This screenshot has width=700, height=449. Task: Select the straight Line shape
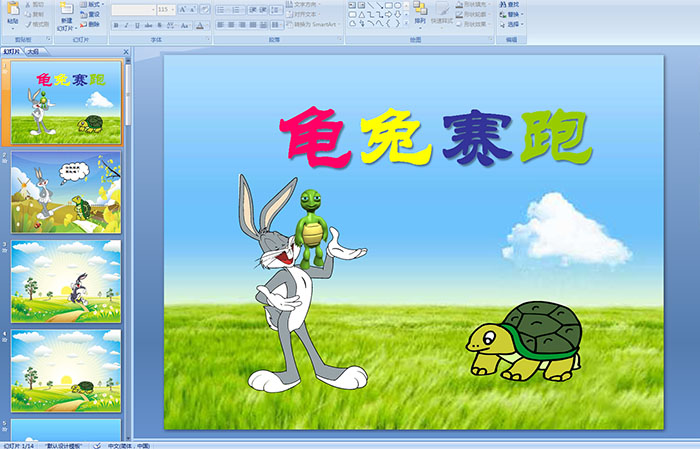(x=371, y=5)
